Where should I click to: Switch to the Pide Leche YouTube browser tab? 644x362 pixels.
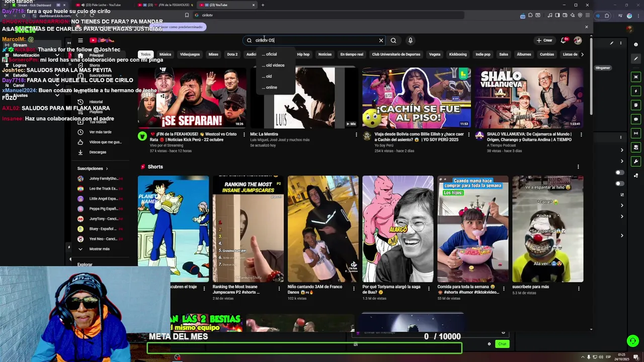pyautogui.click(x=103, y=5)
